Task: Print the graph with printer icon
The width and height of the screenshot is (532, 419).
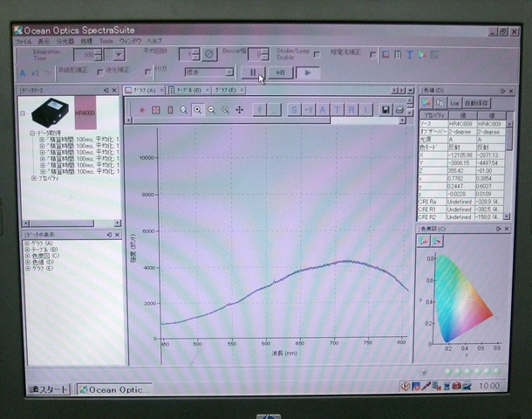Action: pyautogui.click(x=399, y=110)
